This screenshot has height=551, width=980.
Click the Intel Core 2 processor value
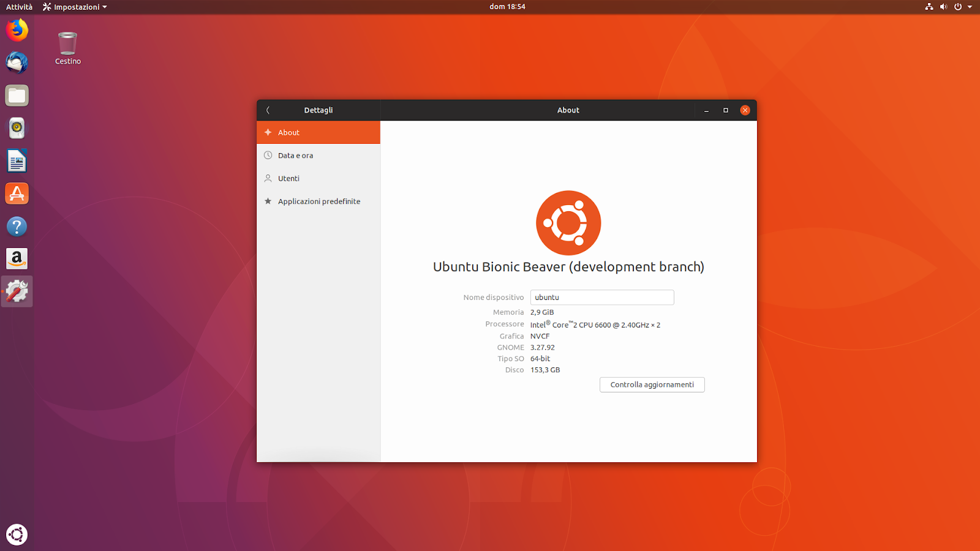coord(595,324)
